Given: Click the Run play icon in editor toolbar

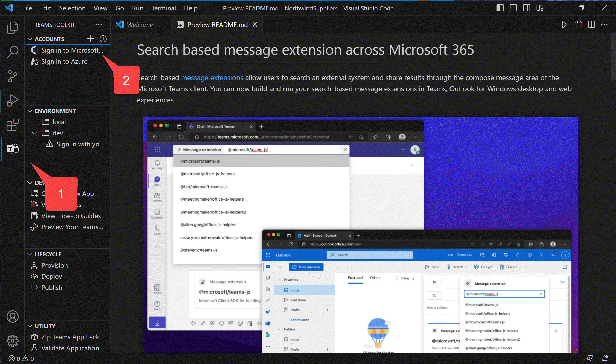Looking at the screenshot, I should click(x=564, y=25).
